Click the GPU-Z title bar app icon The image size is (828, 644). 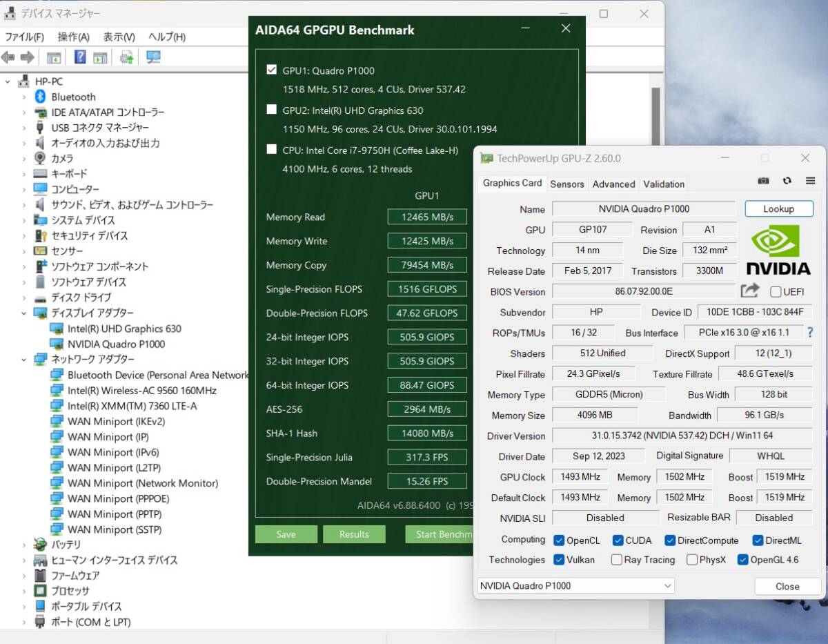point(486,158)
